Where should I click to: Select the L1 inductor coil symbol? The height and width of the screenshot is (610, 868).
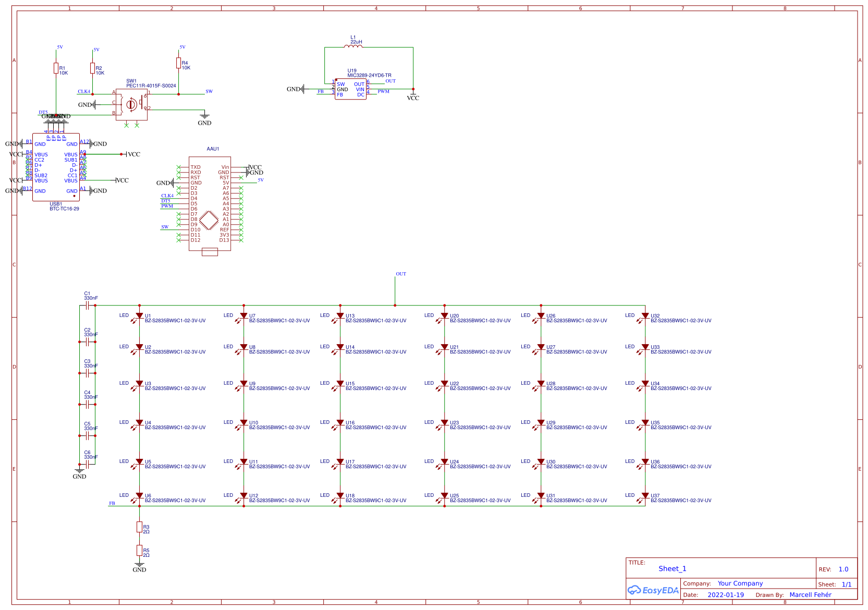click(353, 46)
